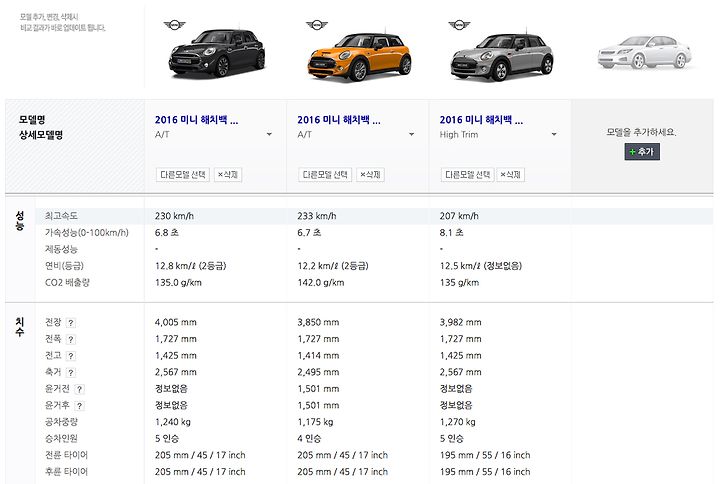Click the 142.0 g/km CO2 value
Screen dimensions: 720x484
[x=321, y=282]
